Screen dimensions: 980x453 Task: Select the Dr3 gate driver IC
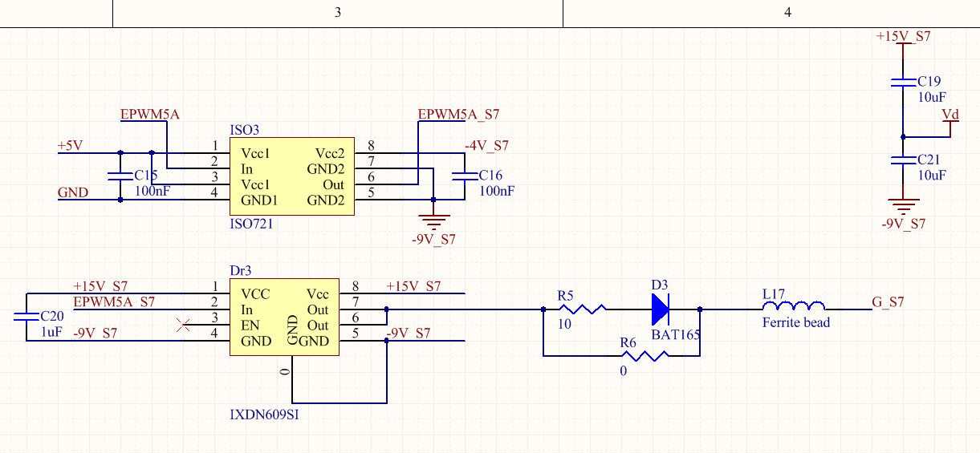pyautogui.click(x=284, y=318)
